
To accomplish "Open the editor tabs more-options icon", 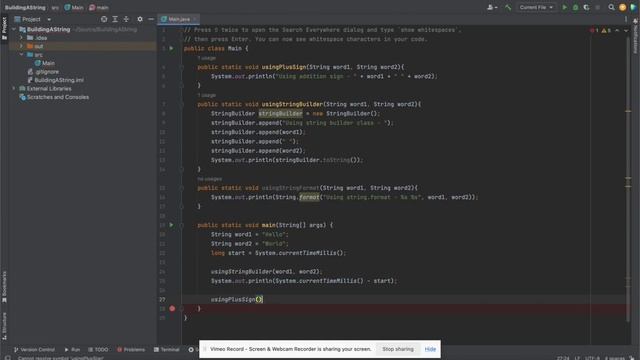I will [626, 19].
